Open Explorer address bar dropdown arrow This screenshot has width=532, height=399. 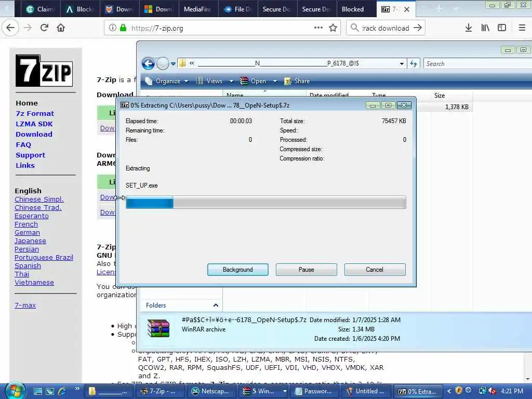[x=402, y=63]
